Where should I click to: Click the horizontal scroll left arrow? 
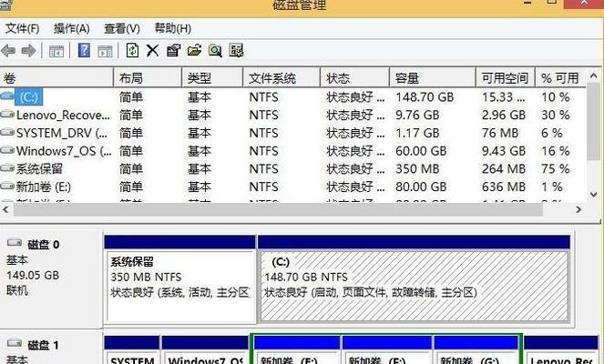5,209
